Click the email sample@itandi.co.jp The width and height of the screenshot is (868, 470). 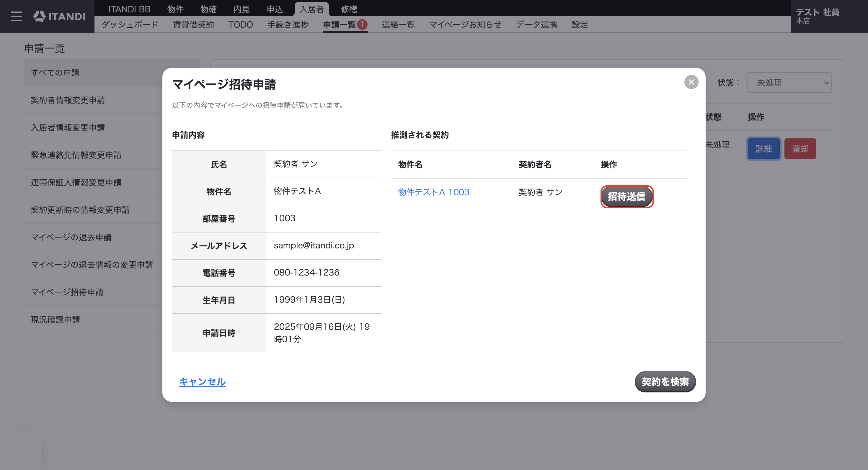314,245
